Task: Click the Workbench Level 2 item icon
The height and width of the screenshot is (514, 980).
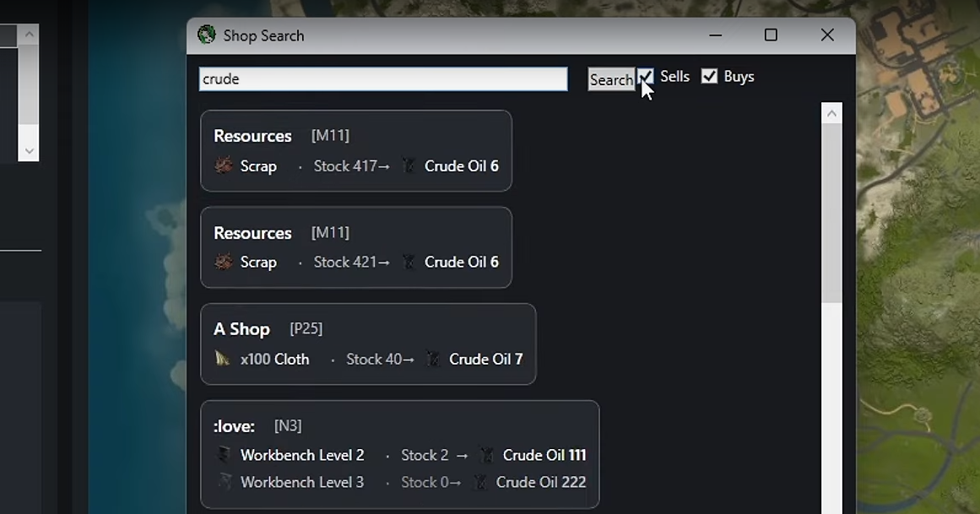Action: tap(224, 455)
